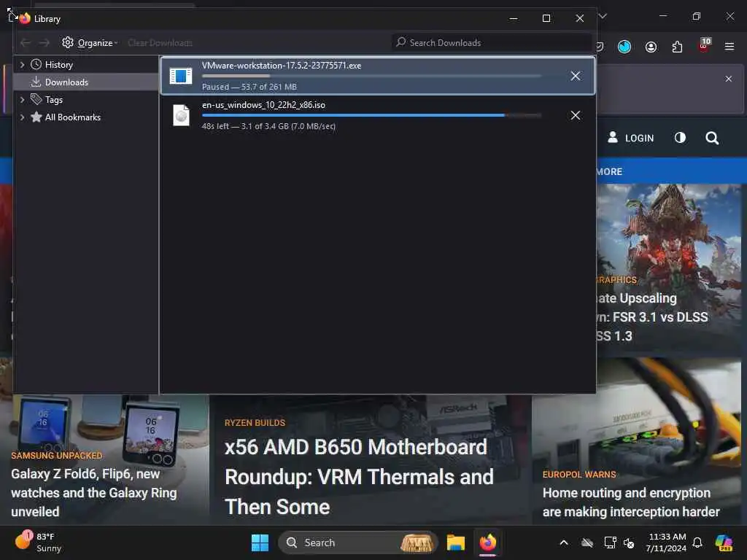This screenshot has width=747, height=560.
Task: Open the x56 AMD B650 Motherboard Roundup article
Action: tap(359, 477)
